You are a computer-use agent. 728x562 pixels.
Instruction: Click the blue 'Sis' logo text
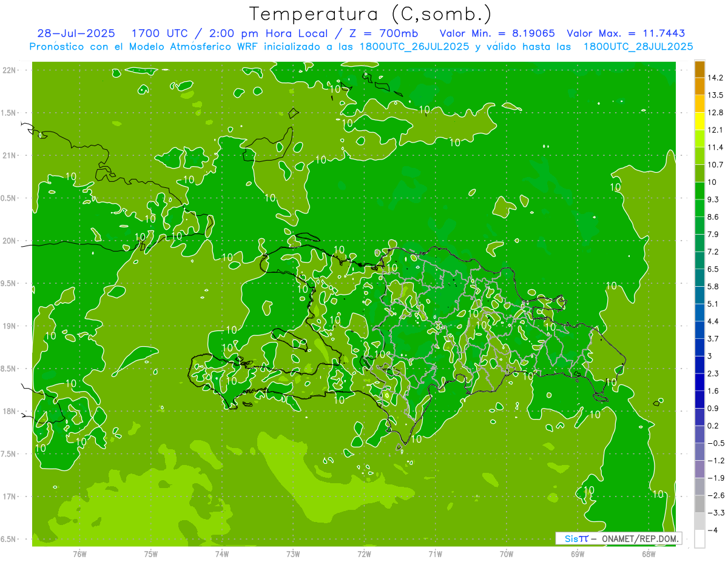[571, 538]
